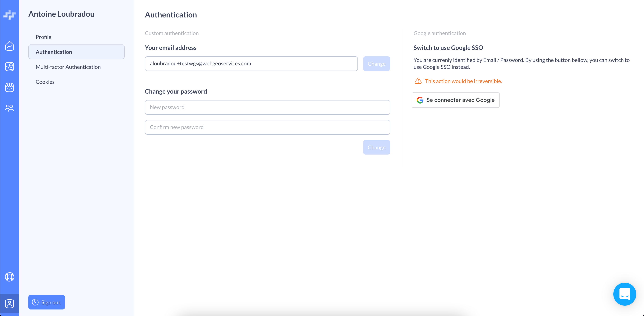Focus the email address input field

(x=251, y=64)
